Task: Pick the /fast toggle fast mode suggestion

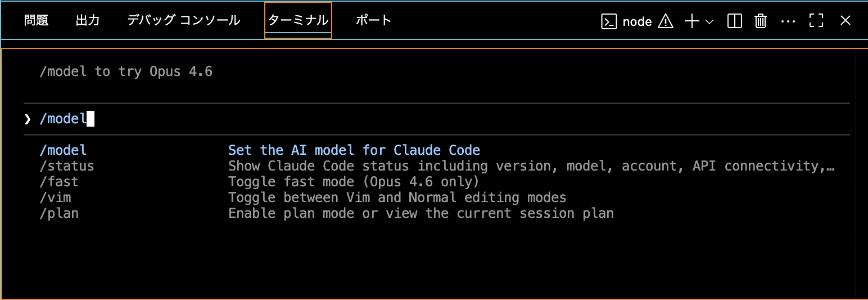Action: [59, 182]
